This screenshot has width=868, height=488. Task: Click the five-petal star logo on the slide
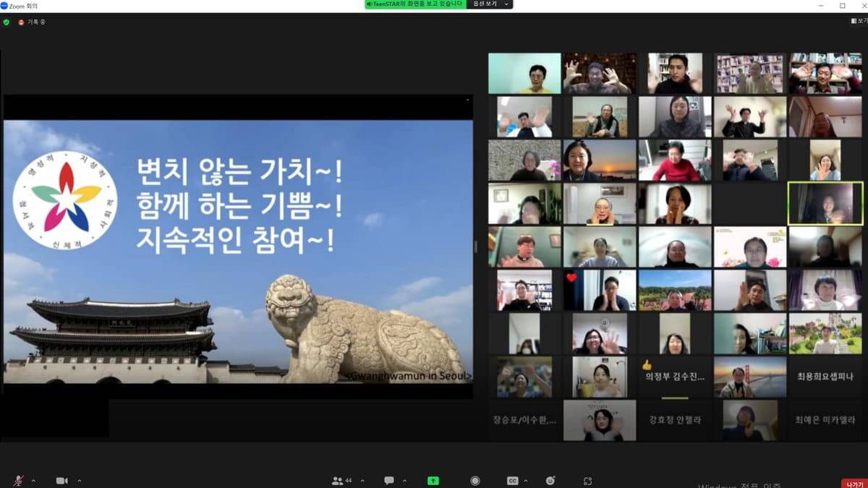point(66,198)
